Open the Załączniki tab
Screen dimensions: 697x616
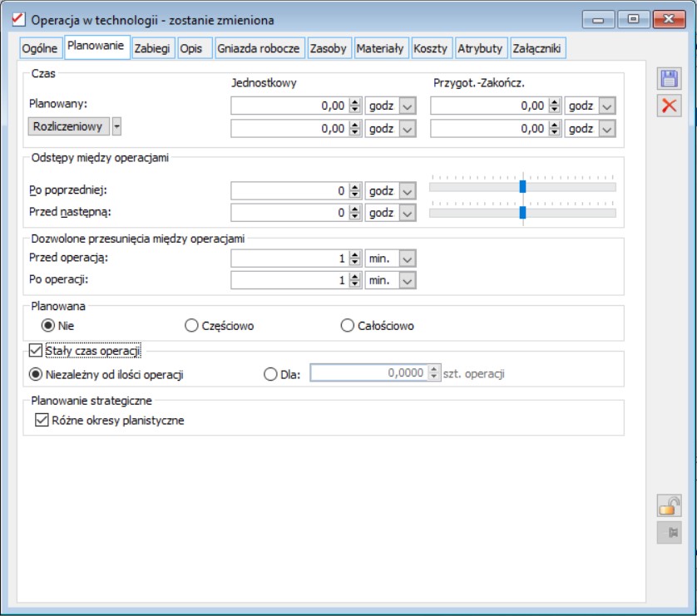pos(537,48)
